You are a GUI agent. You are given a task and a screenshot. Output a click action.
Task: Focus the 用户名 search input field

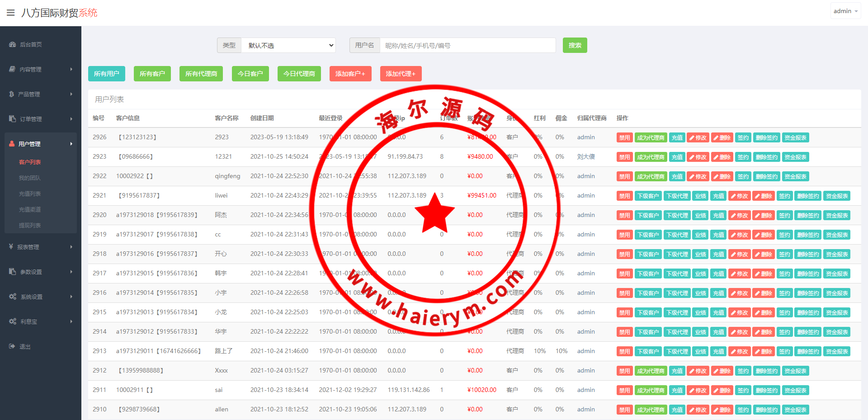tap(467, 45)
